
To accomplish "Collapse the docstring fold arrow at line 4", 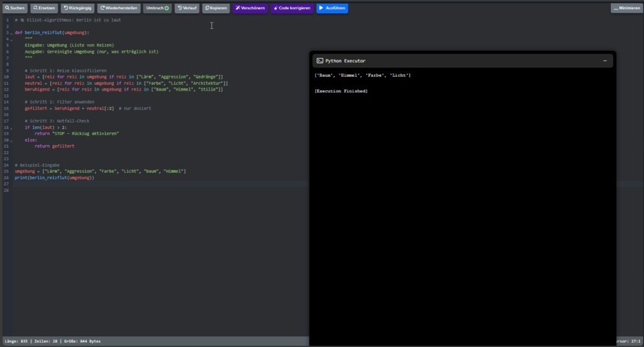I will coord(11,39).
